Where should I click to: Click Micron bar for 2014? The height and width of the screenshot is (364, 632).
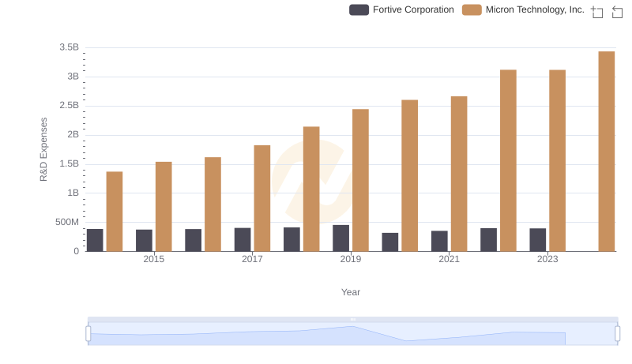pos(115,212)
